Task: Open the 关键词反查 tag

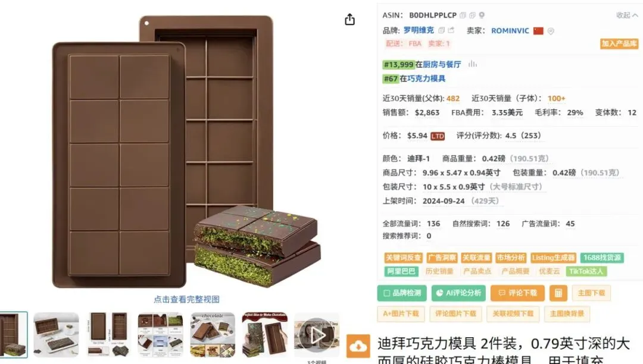Action: pyautogui.click(x=403, y=258)
